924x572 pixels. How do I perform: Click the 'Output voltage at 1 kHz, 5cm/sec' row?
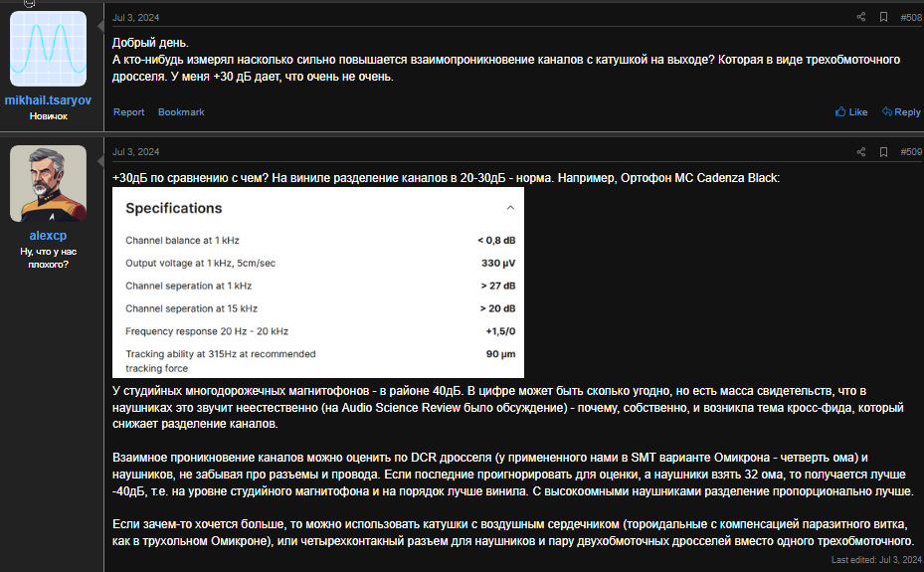320,264
